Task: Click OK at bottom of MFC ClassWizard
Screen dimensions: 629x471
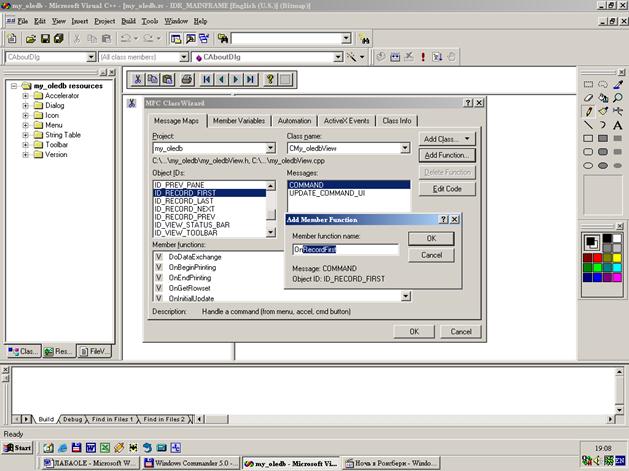Action: (x=414, y=332)
